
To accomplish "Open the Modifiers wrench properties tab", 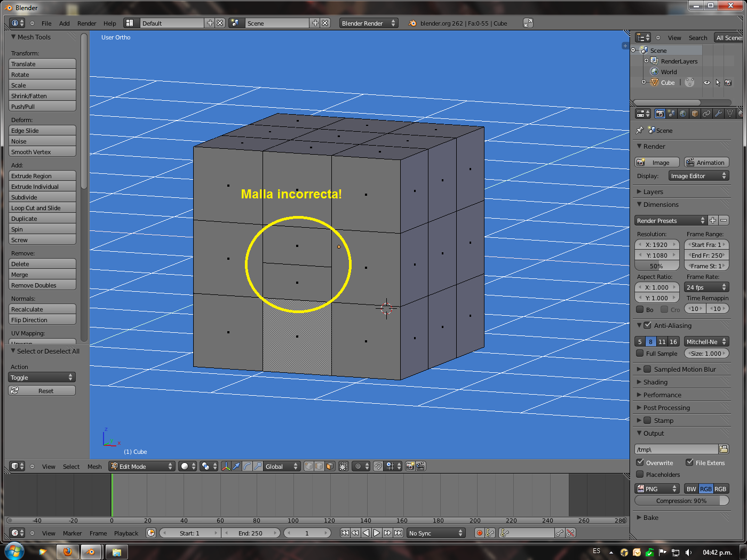I will (x=718, y=114).
